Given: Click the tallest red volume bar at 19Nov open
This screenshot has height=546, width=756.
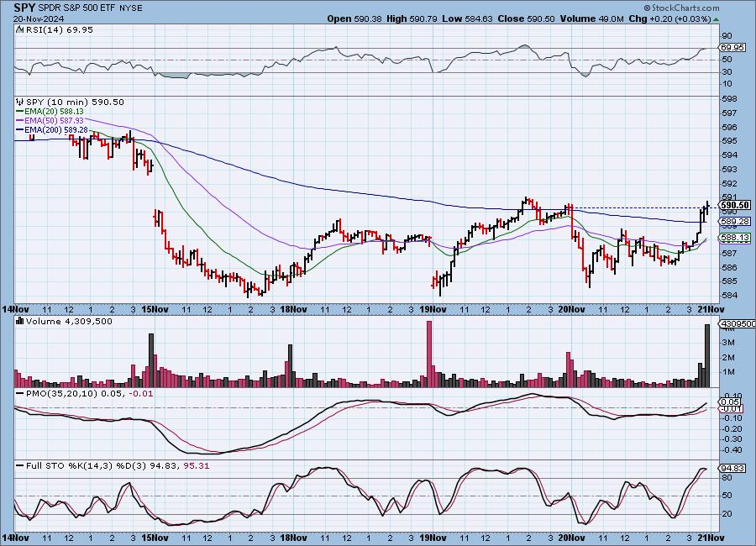Looking at the screenshot, I should point(429,354).
